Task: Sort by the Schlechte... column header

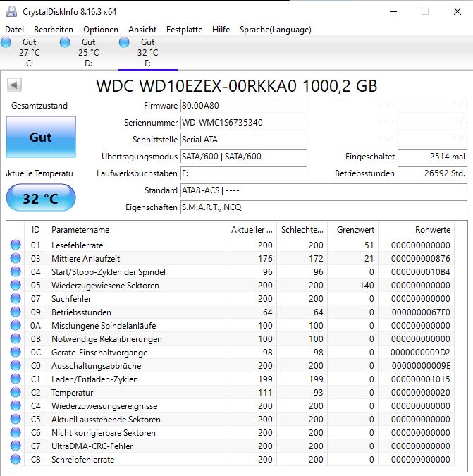Action: click(x=302, y=230)
